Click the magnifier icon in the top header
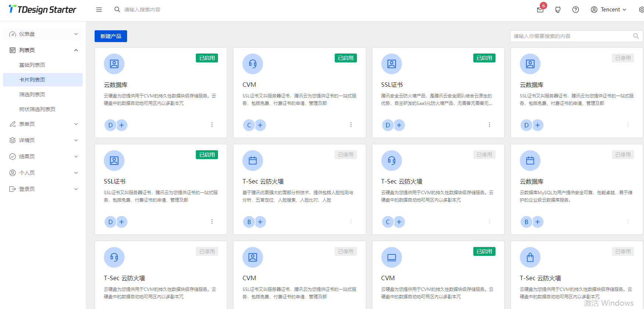Viewport: 644px width, 309px height. click(x=117, y=10)
